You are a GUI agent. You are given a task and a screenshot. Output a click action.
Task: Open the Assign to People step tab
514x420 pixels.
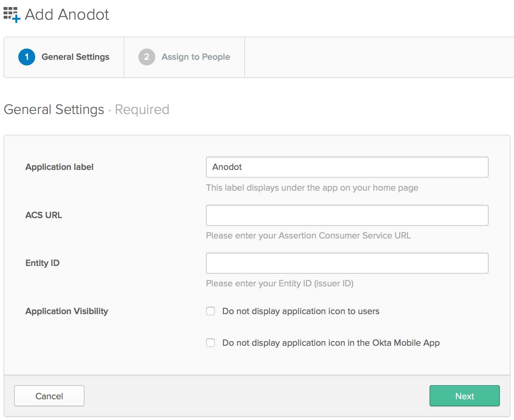coord(184,57)
